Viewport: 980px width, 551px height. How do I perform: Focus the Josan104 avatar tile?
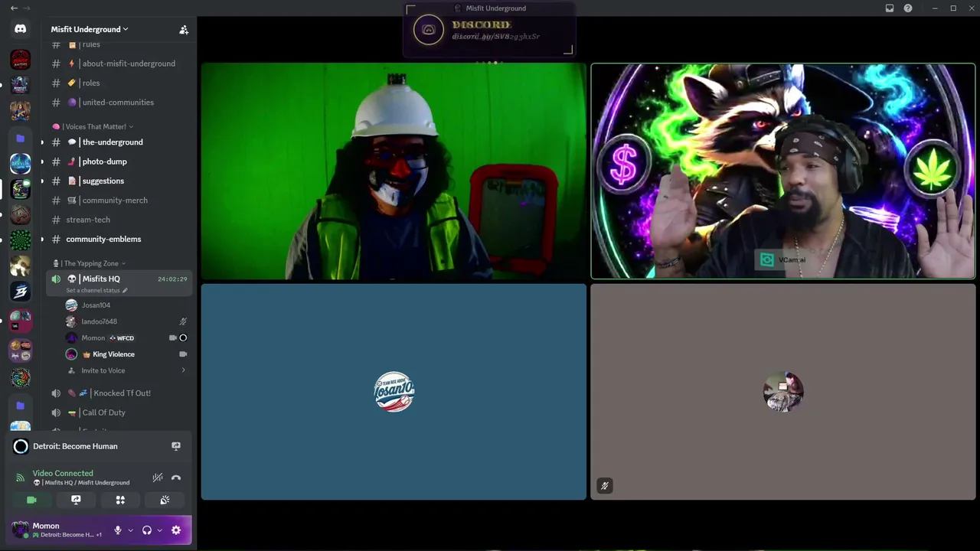(394, 392)
